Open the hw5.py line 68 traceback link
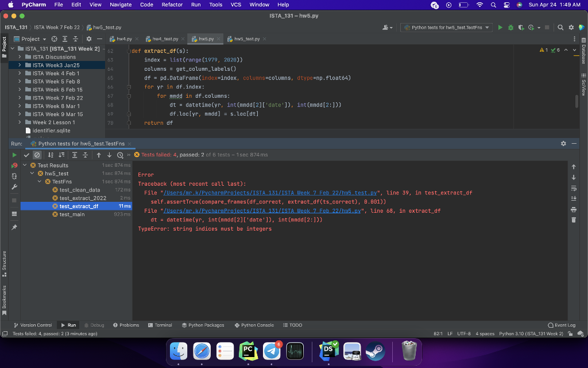 pyautogui.click(x=262, y=210)
